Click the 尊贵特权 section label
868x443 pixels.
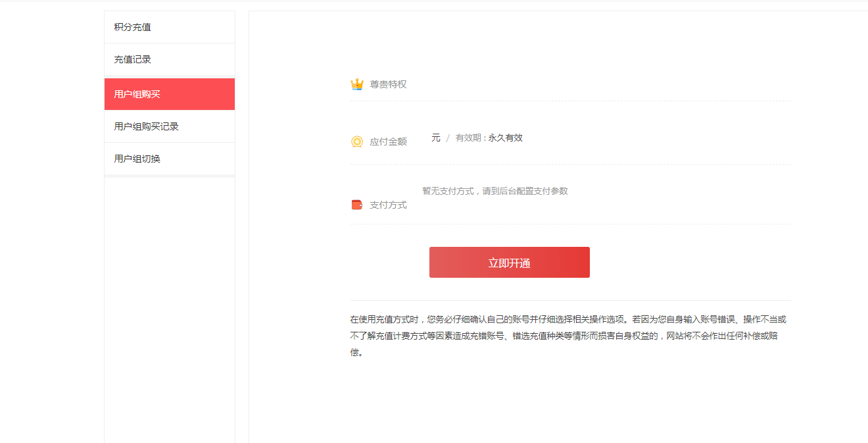pyautogui.click(x=388, y=84)
